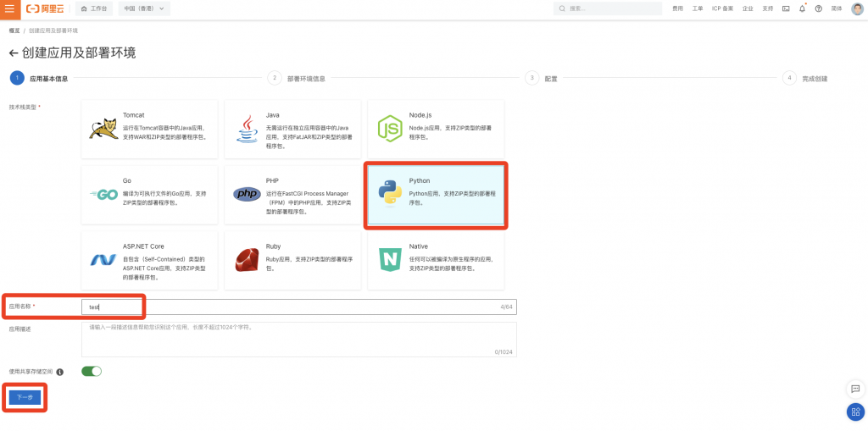Select step 2 部署环境信息
The width and height of the screenshot is (868, 431).
296,79
